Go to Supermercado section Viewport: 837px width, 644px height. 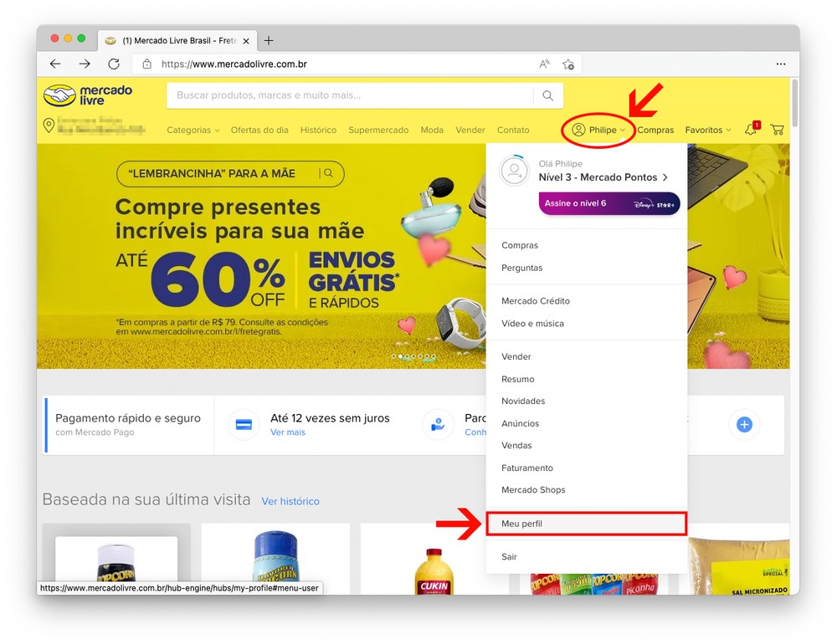tap(378, 130)
